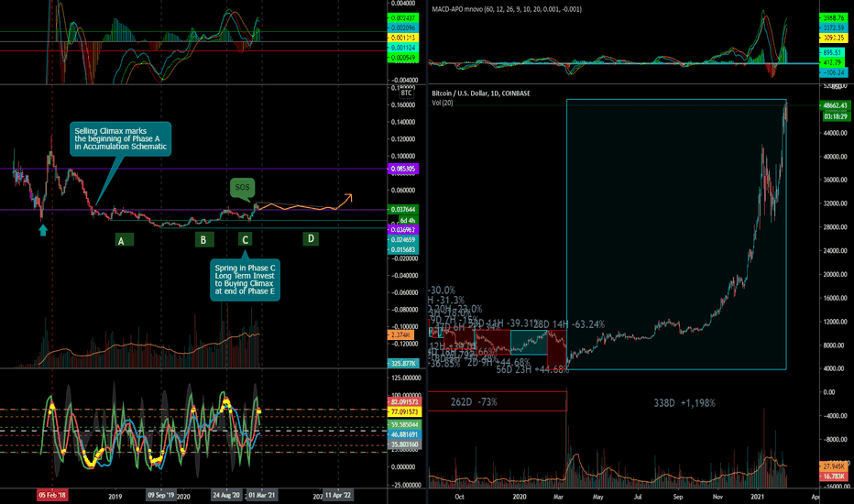Click the 895.51 MACD label

pyautogui.click(x=833, y=52)
